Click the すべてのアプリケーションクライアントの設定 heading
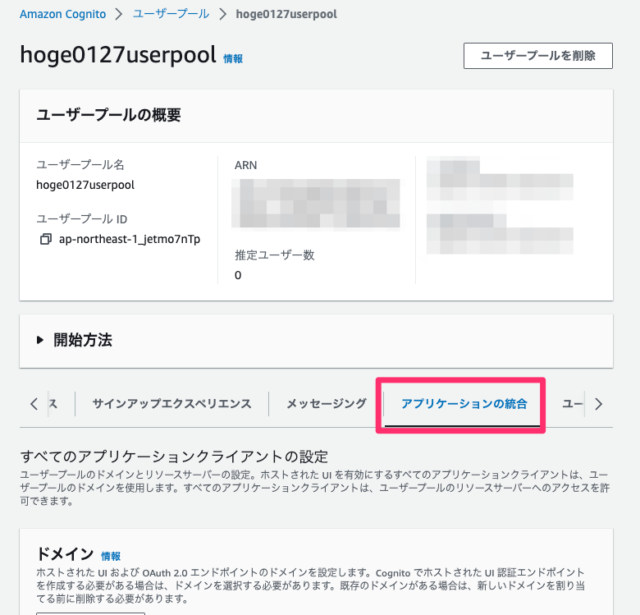 coord(174,456)
